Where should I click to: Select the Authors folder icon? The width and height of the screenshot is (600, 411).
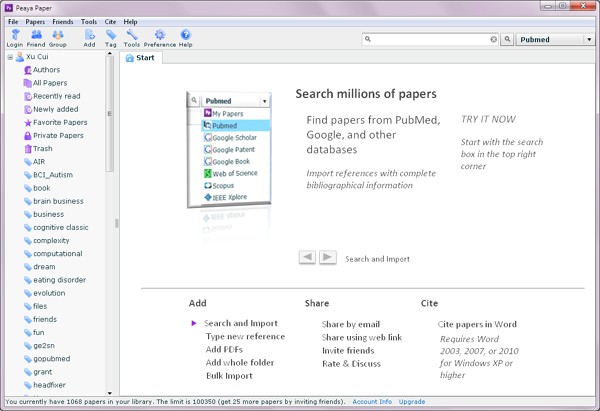click(28, 70)
